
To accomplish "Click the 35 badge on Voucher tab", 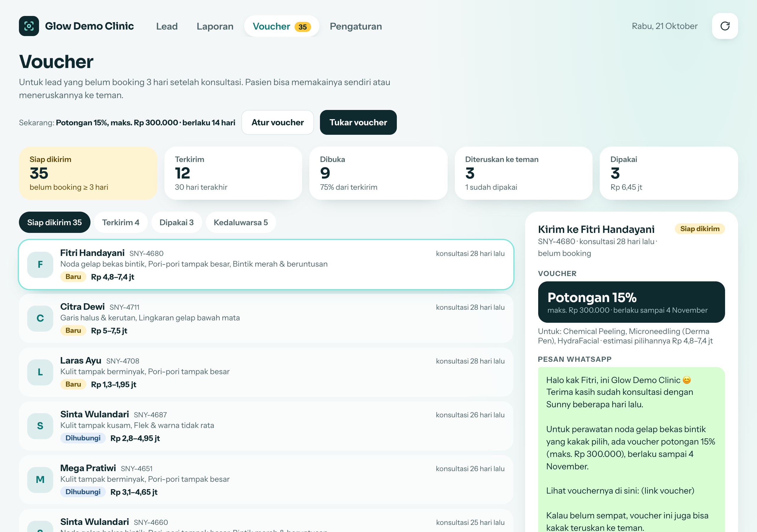I will pyautogui.click(x=302, y=27).
